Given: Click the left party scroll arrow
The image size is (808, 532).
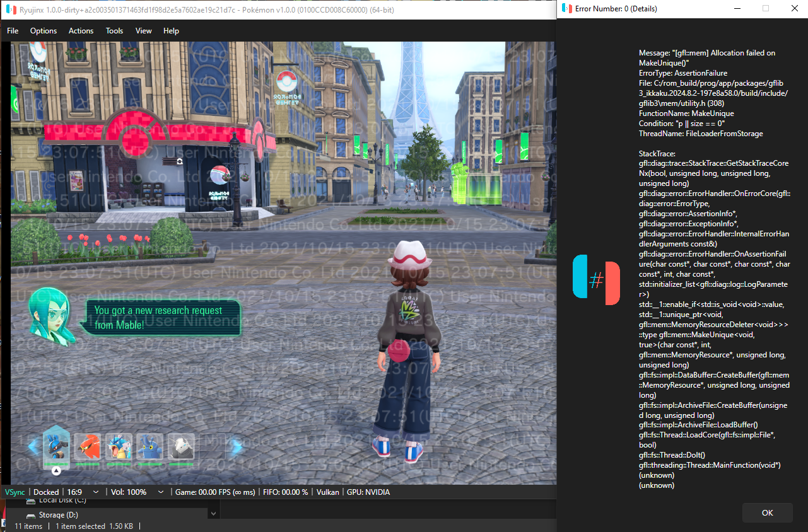Looking at the screenshot, I should (x=33, y=447).
